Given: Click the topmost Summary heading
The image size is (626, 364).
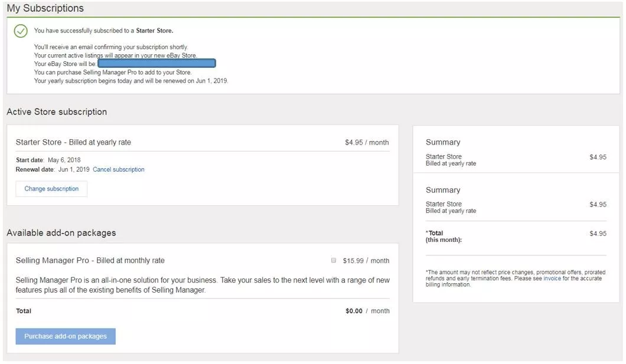Looking at the screenshot, I should pyautogui.click(x=443, y=142).
